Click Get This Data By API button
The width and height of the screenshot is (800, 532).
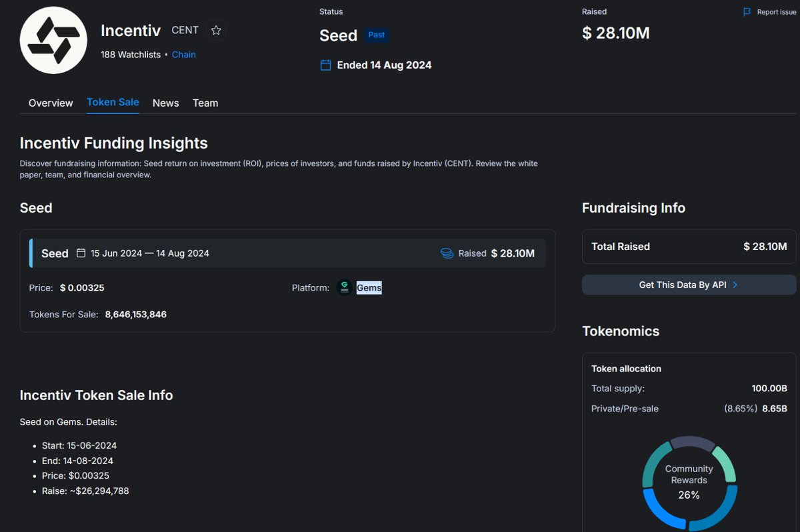[x=689, y=285]
